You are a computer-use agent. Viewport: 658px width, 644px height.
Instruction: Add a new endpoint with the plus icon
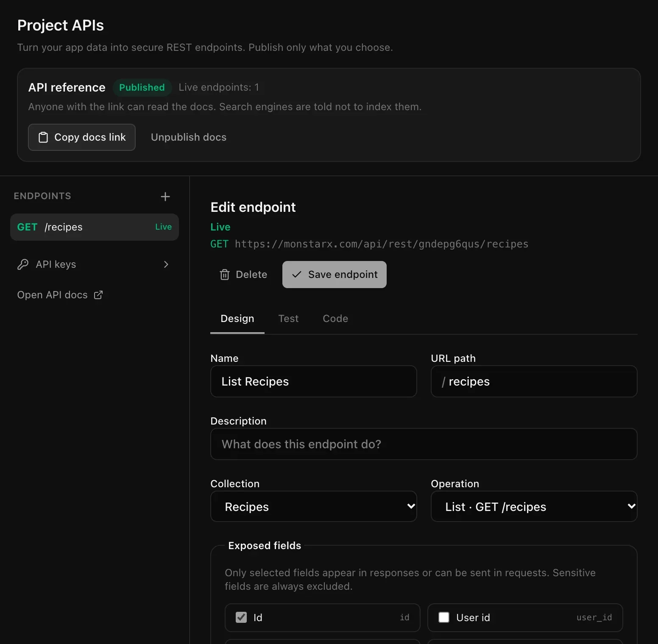click(165, 197)
